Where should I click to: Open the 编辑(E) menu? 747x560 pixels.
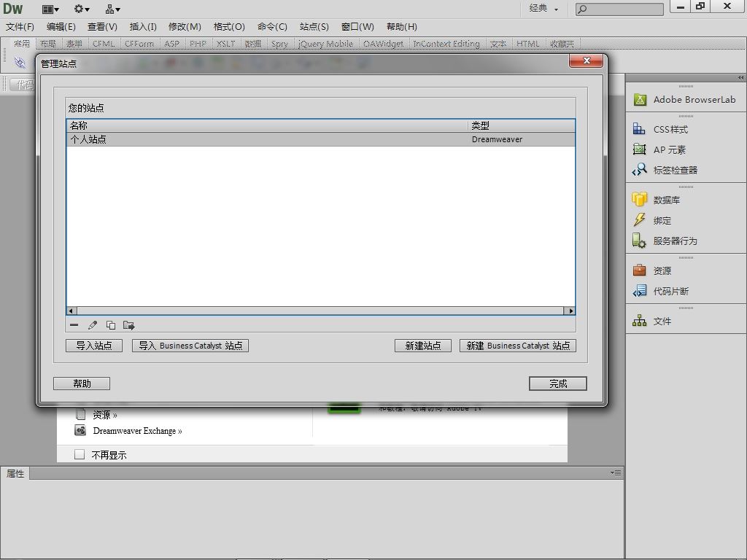(61, 27)
